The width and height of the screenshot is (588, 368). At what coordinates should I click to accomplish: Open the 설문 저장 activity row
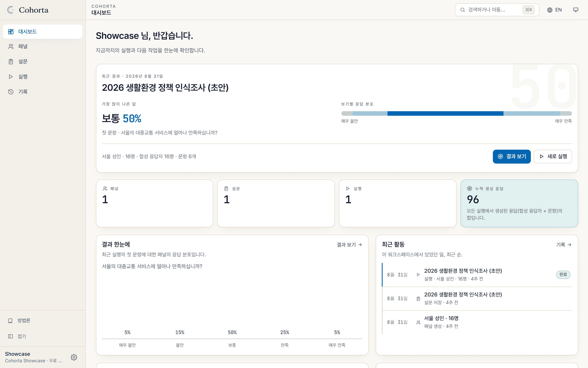pos(477,298)
